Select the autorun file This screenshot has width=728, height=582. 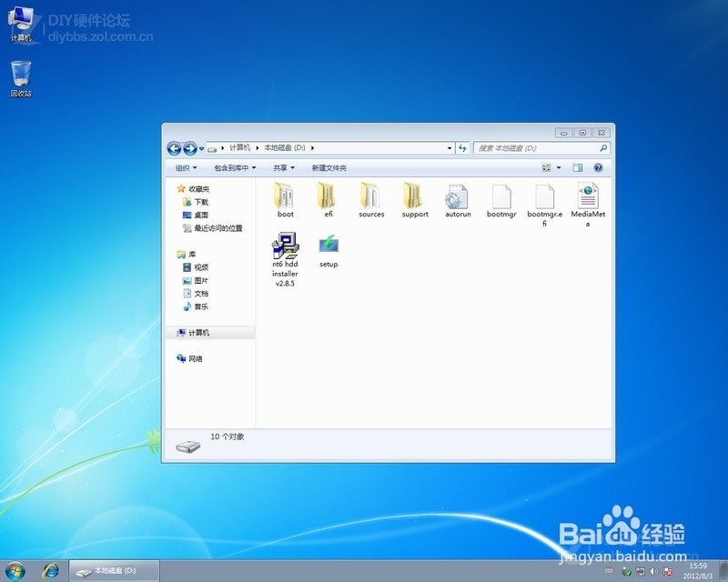pos(458,198)
